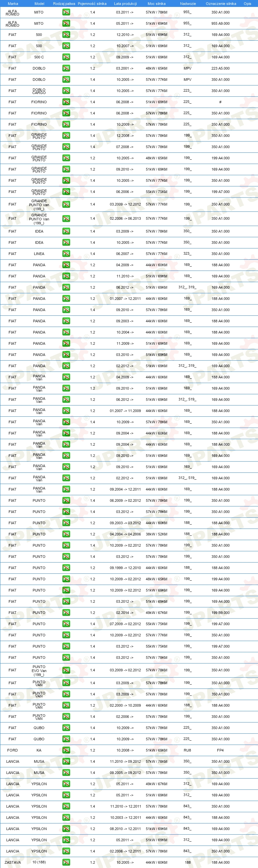Click the fuel icon for PUNTO VAN 02.2000 -> 10.2009
The image size is (258, 868).
(66, 705)
